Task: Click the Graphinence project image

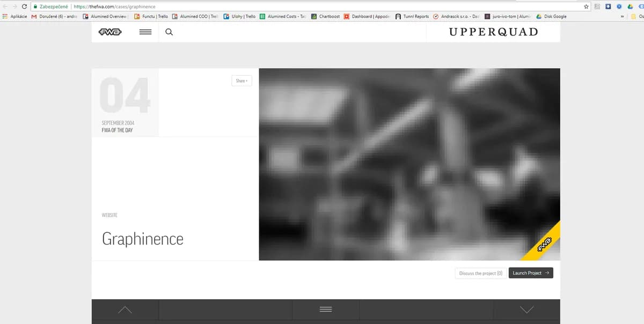Action: (409, 164)
